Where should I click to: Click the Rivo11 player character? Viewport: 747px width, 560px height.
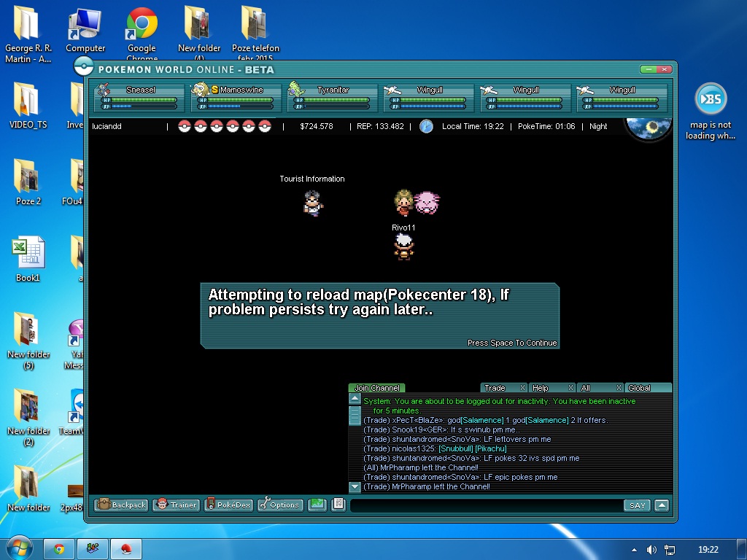click(403, 247)
